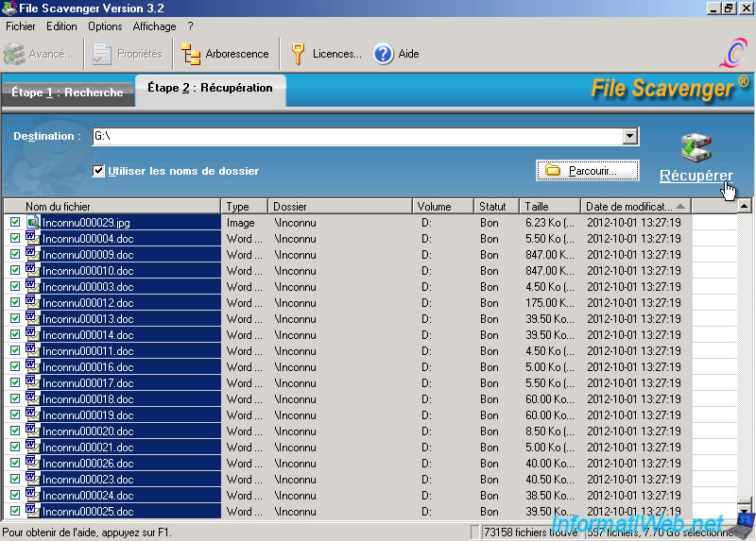Click the Aide help question mark icon
Viewport: 756px width, 541px height.
tap(383, 54)
